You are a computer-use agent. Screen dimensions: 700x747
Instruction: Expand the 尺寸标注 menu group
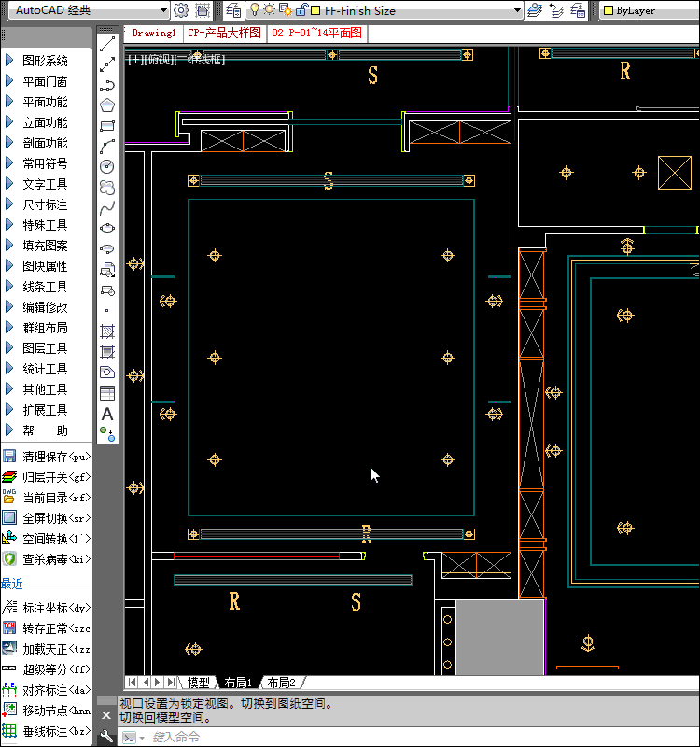click(46, 204)
